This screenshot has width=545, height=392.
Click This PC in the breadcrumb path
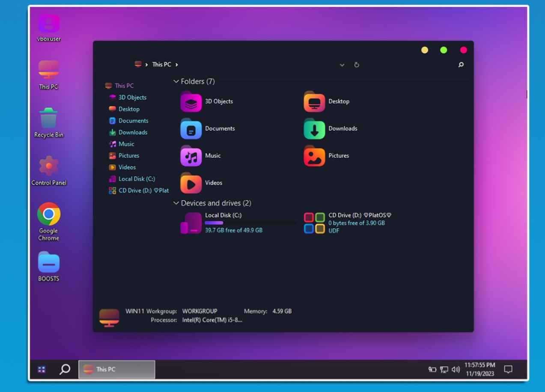coord(161,65)
